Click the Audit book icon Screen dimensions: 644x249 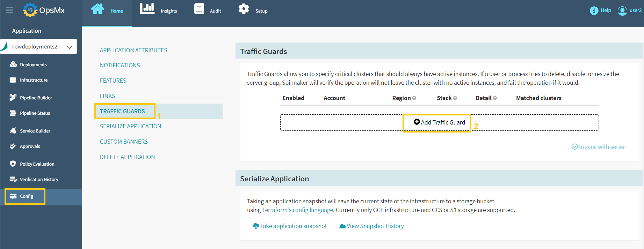point(199,9)
